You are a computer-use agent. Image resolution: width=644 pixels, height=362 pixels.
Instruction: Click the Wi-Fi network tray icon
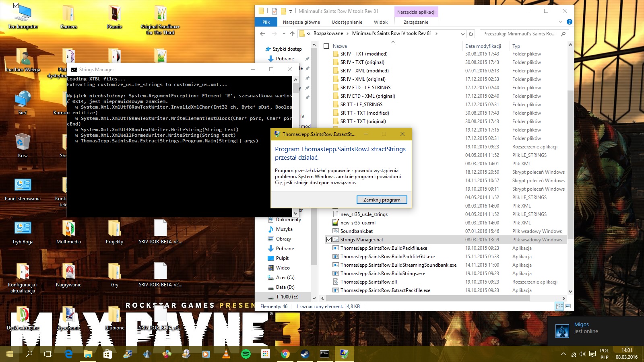[574, 354]
